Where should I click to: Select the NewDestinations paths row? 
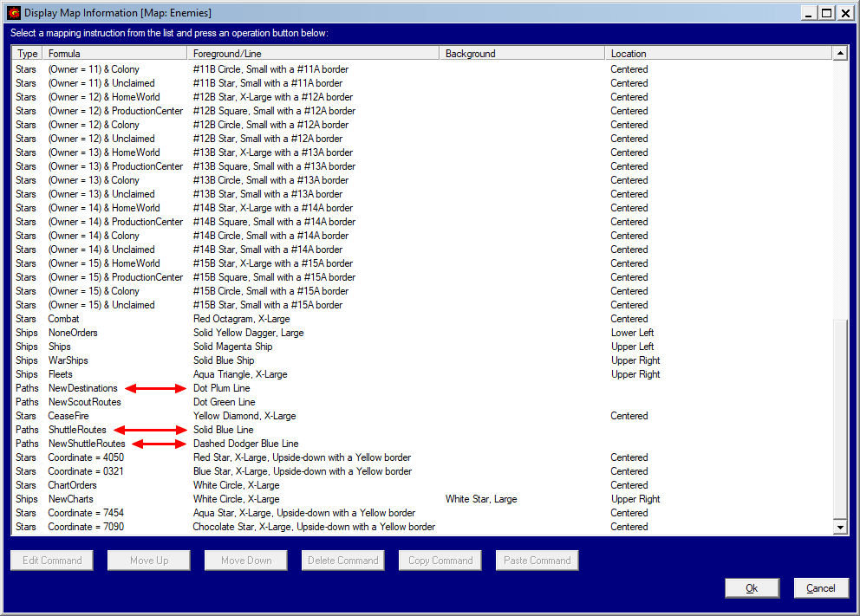(82, 388)
